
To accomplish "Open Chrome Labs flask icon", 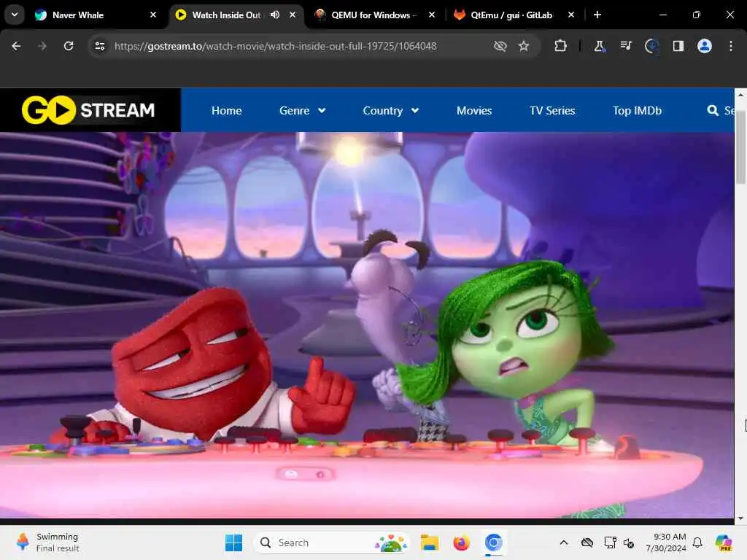I will (x=600, y=46).
